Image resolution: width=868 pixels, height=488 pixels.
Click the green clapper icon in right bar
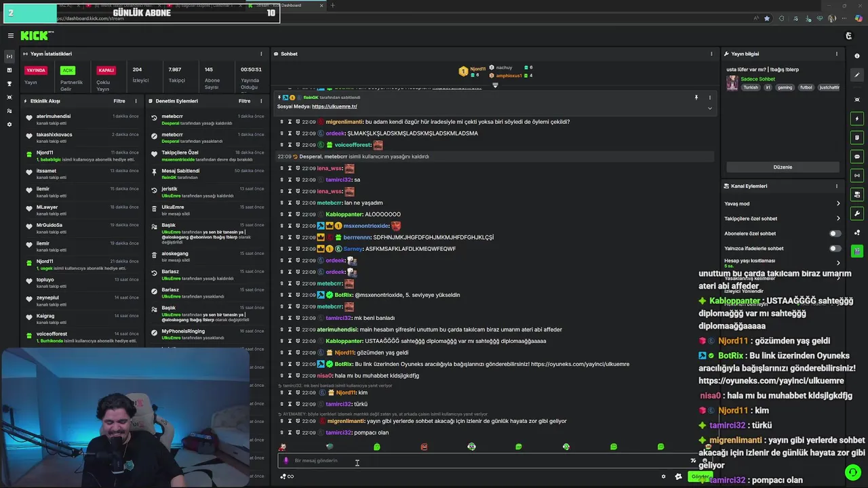tap(857, 251)
